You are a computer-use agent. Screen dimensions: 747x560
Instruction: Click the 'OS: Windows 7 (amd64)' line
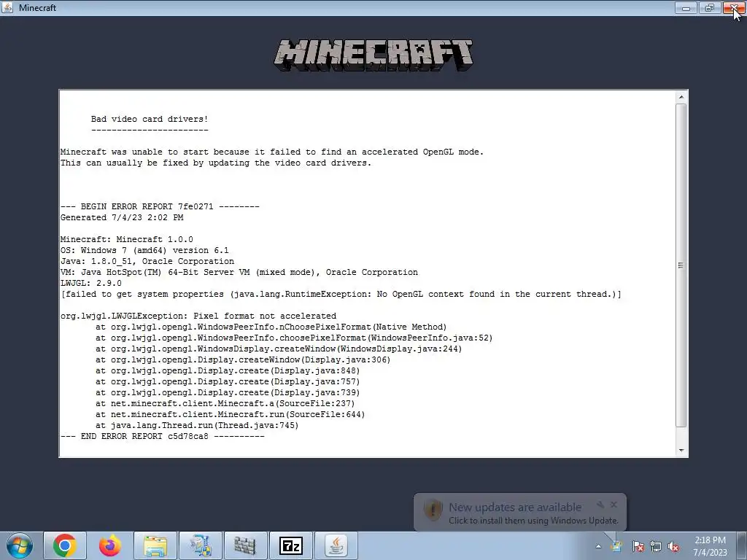point(144,251)
